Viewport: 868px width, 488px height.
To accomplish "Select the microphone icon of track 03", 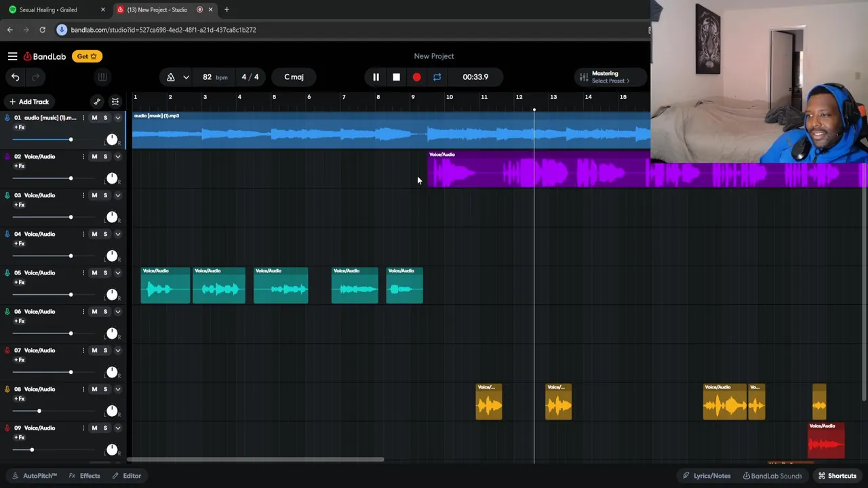I will coord(7,195).
